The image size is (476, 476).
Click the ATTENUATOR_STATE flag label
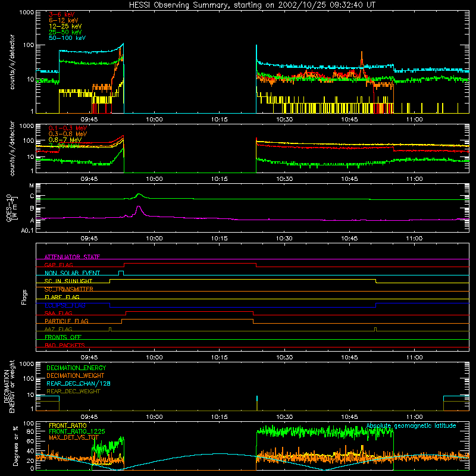pos(72,257)
